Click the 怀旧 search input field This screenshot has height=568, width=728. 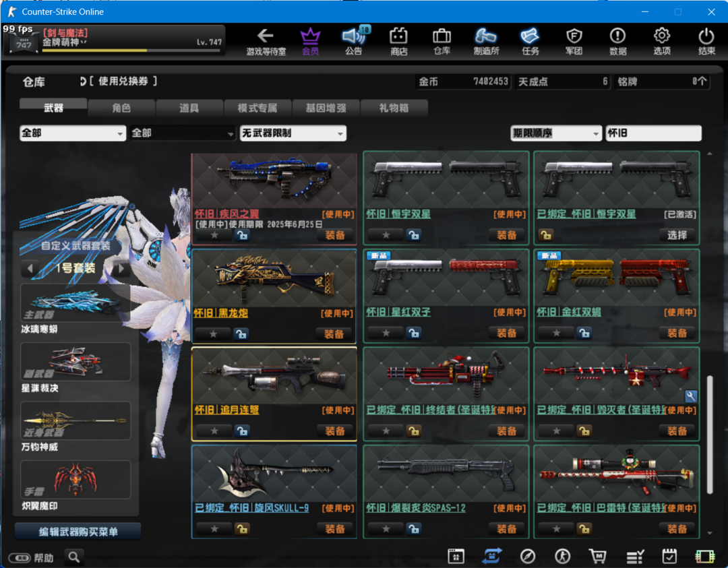[653, 133]
